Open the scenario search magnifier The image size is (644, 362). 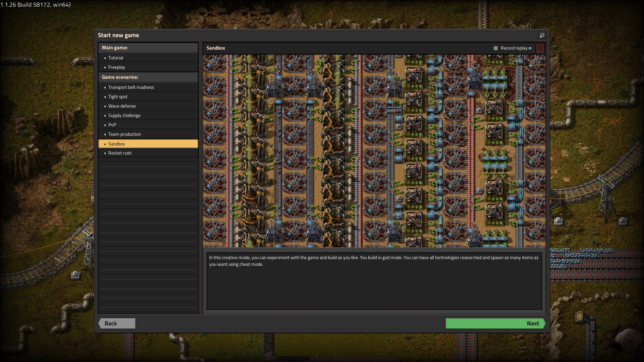pyautogui.click(x=542, y=35)
